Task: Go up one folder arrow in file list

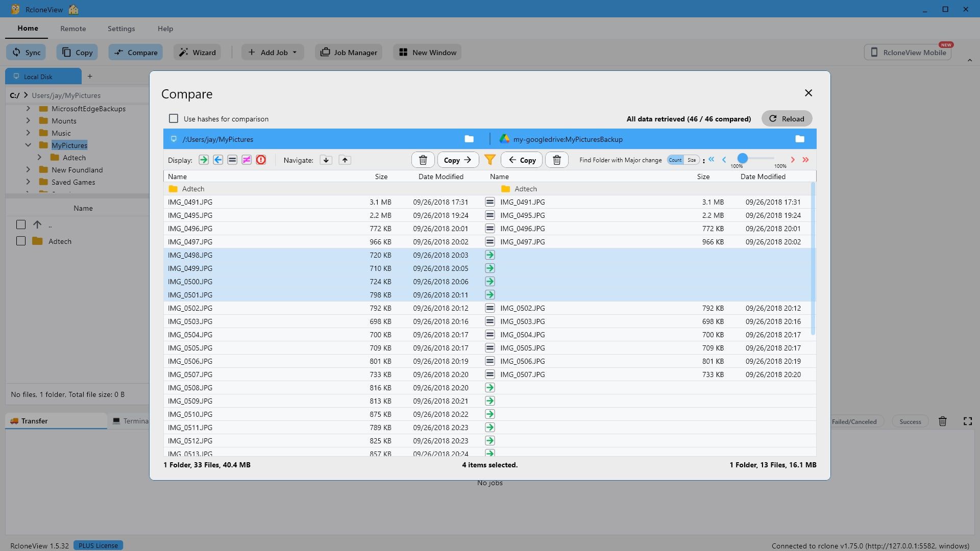Action: [x=37, y=224]
